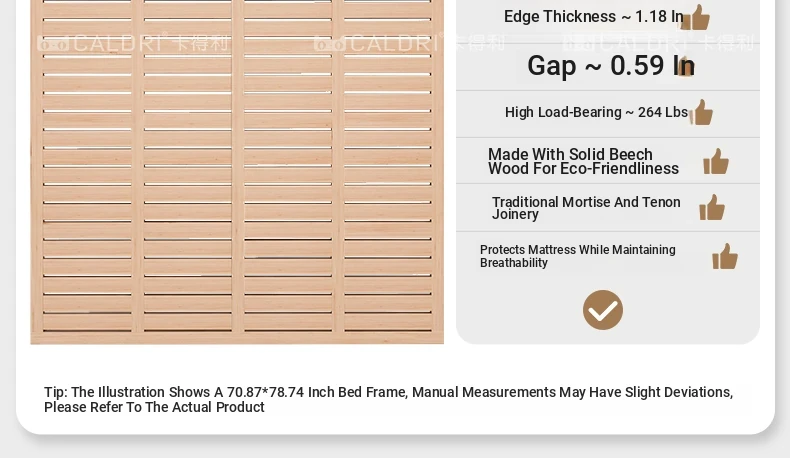
Task: Click the middle CALDRI watermark text
Action: (x=393, y=43)
